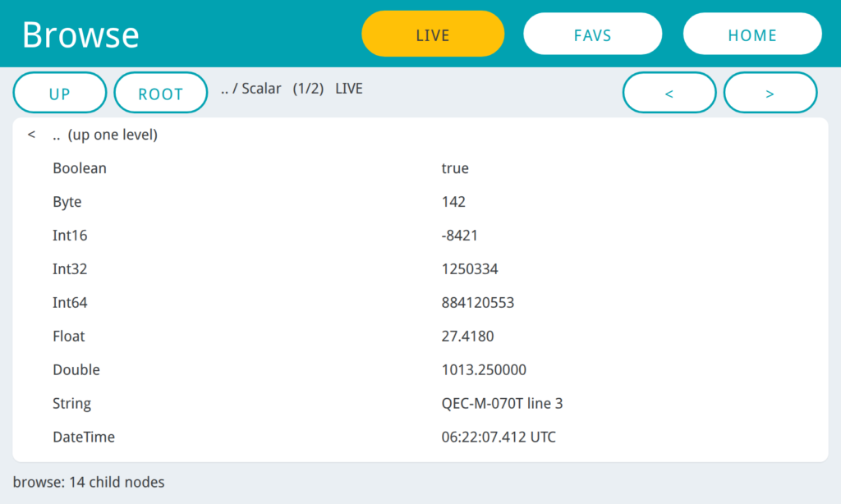Click the Boolean value 'true'
The image size is (841, 504).
click(x=455, y=168)
